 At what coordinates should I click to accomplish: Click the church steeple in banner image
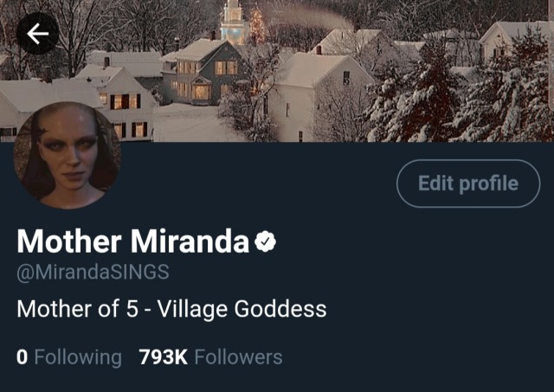233,21
